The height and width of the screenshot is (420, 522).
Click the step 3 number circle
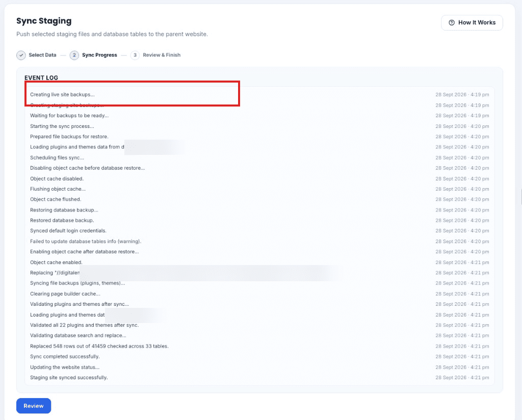(x=135, y=55)
